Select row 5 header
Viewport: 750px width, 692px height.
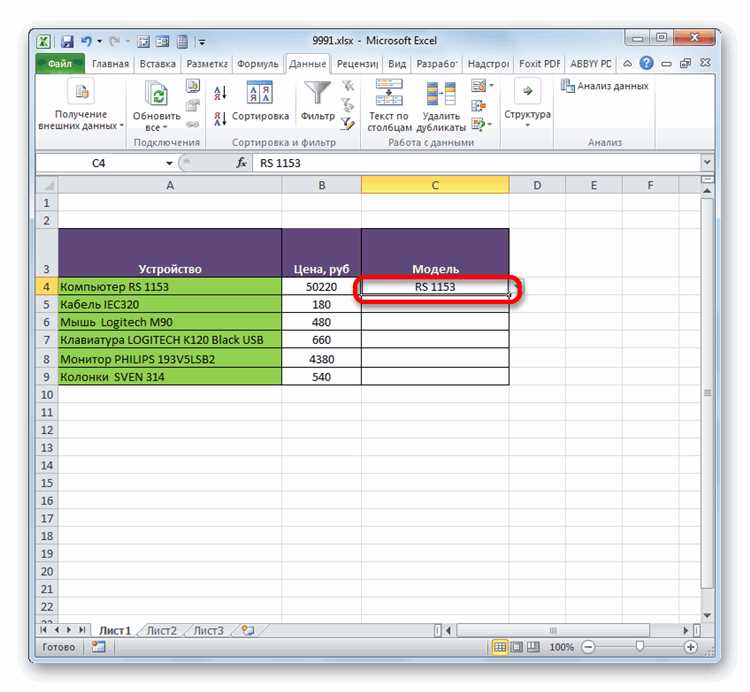tap(46, 305)
